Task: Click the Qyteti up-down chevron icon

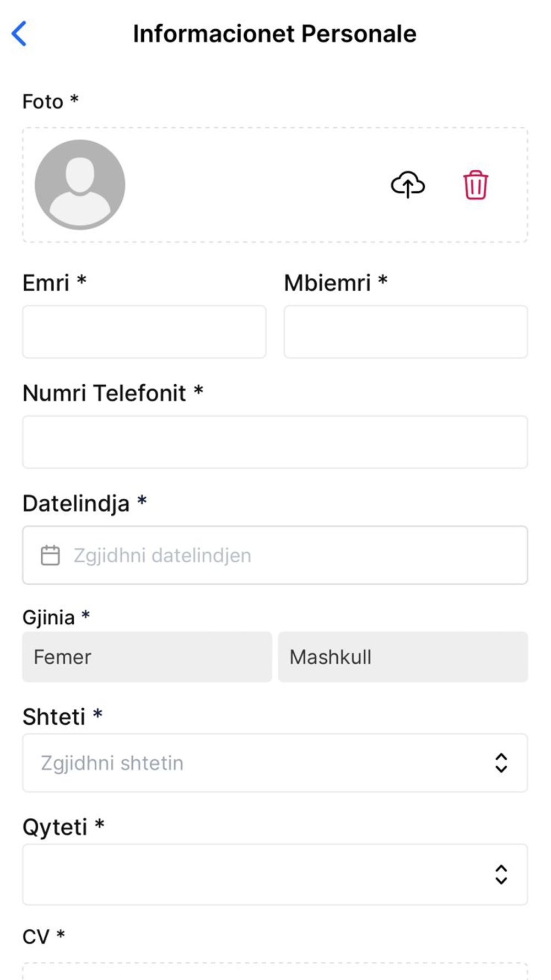Action: [x=500, y=874]
